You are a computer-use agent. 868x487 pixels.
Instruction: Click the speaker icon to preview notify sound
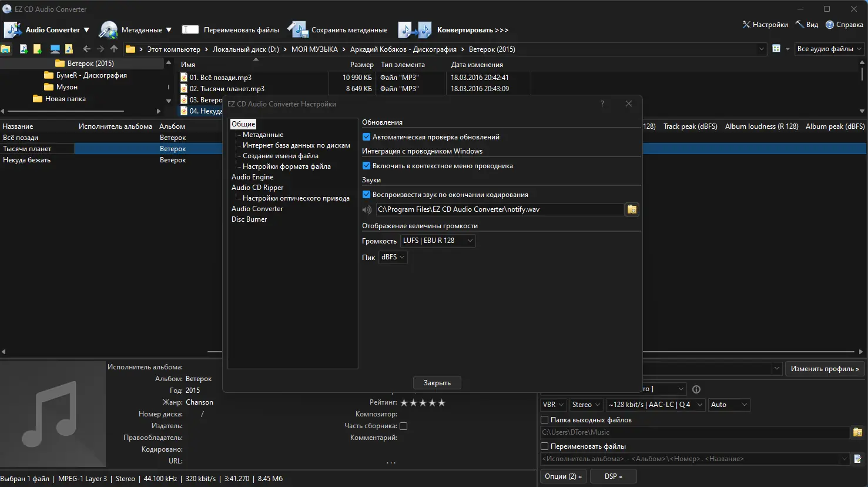pos(367,209)
